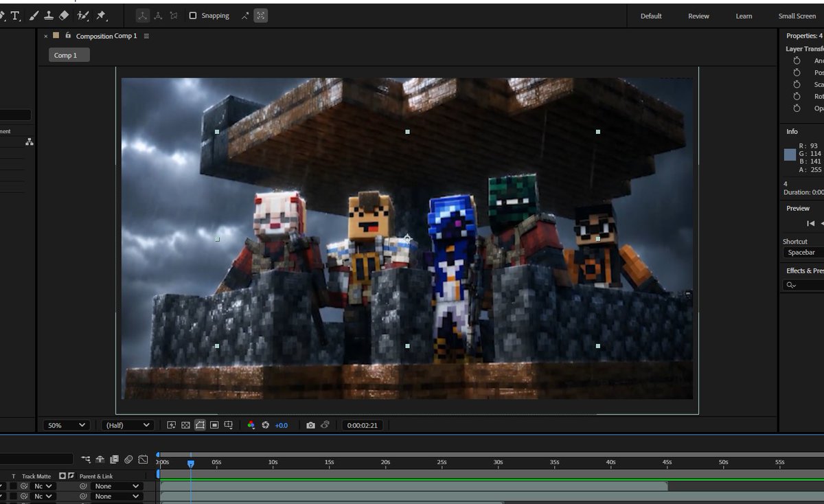Switch to the Small Screen workspace
This screenshot has width=824, height=504.
pos(797,16)
